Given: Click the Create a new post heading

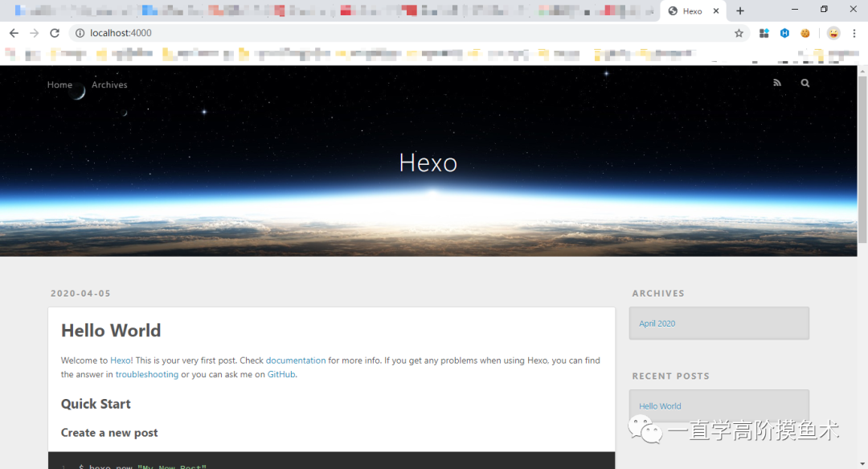Looking at the screenshot, I should 109,433.
